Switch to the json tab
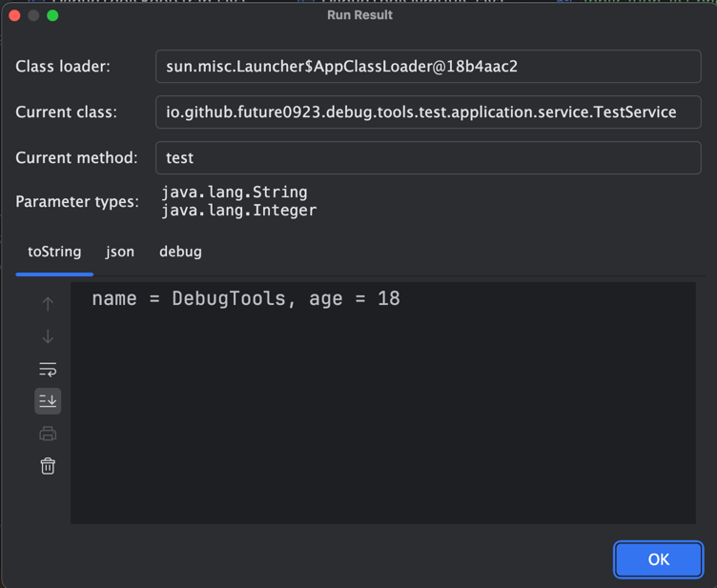The image size is (717, 588). coord(120,252)
